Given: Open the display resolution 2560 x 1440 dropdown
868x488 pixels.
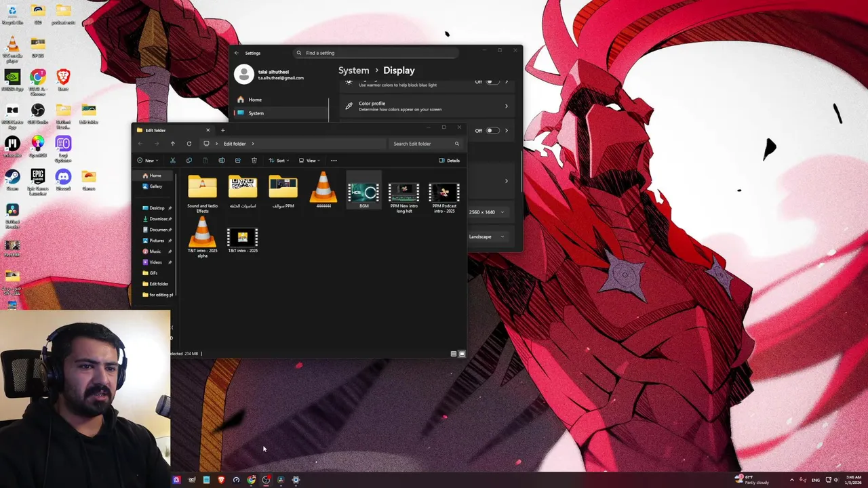Looking at the screenshot, I should click(x=487, y=212).
